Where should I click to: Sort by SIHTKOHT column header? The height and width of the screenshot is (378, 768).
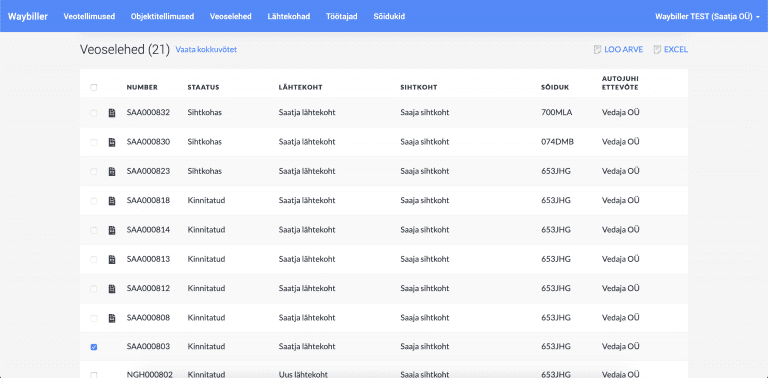tap(419, 88)
